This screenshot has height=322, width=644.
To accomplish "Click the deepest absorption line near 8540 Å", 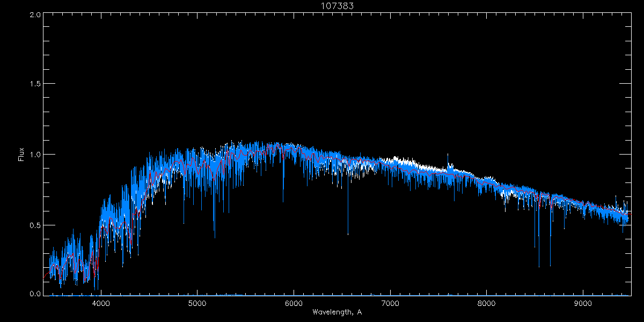I will 539,266.
